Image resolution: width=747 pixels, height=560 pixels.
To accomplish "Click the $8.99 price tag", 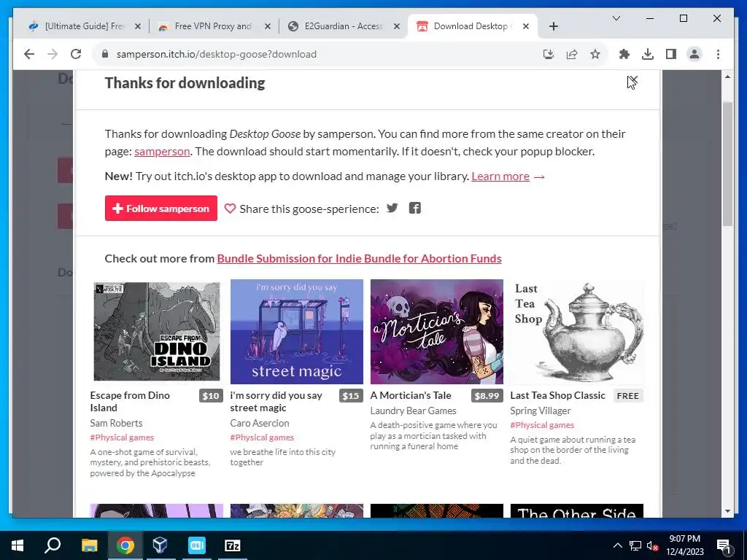I will (487, 396).
